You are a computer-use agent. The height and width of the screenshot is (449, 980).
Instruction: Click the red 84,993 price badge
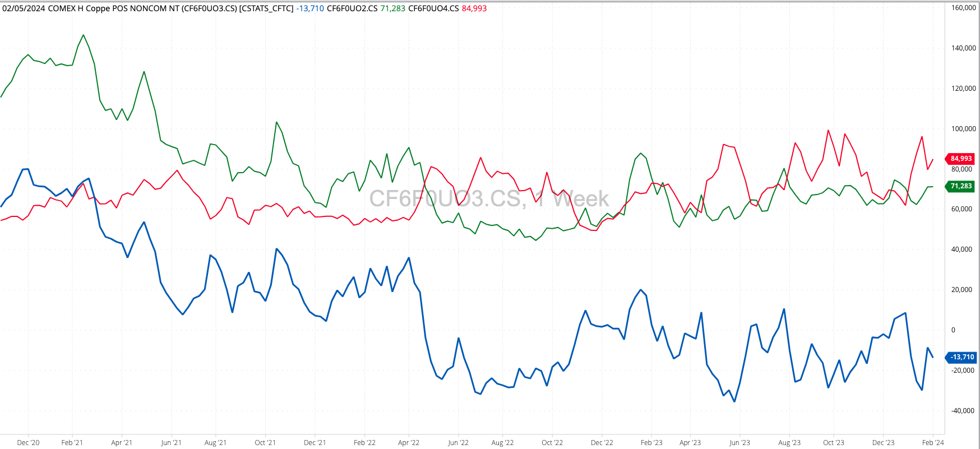[961, 159]
